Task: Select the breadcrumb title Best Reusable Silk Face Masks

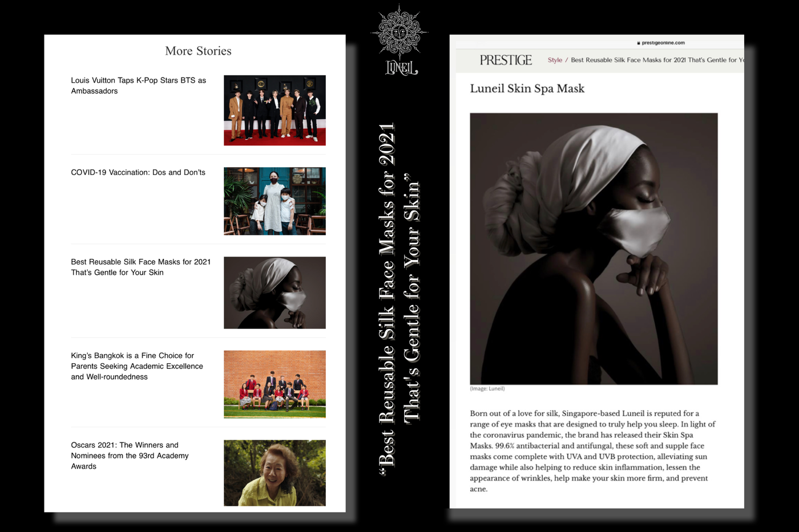Action: tap(657, 60)
